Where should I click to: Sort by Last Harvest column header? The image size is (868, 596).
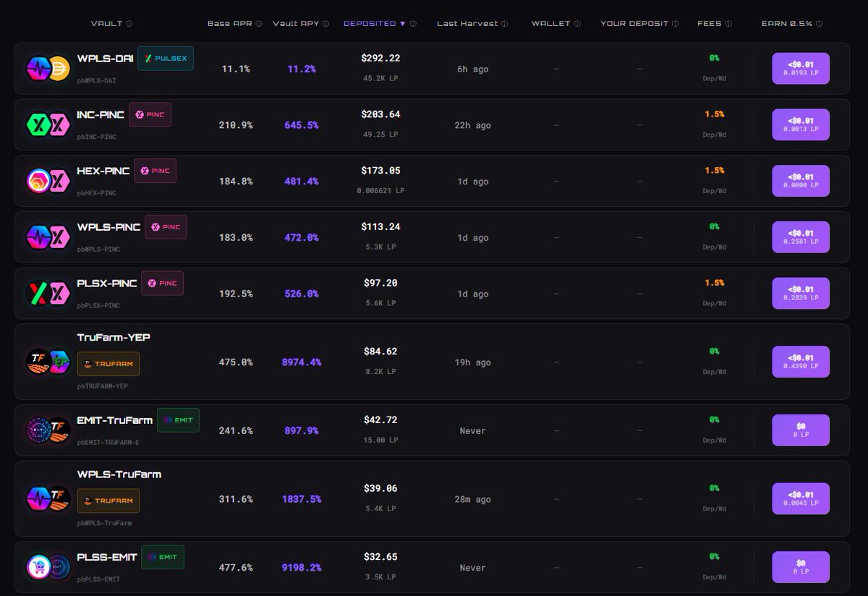click(x=467, y=24)
